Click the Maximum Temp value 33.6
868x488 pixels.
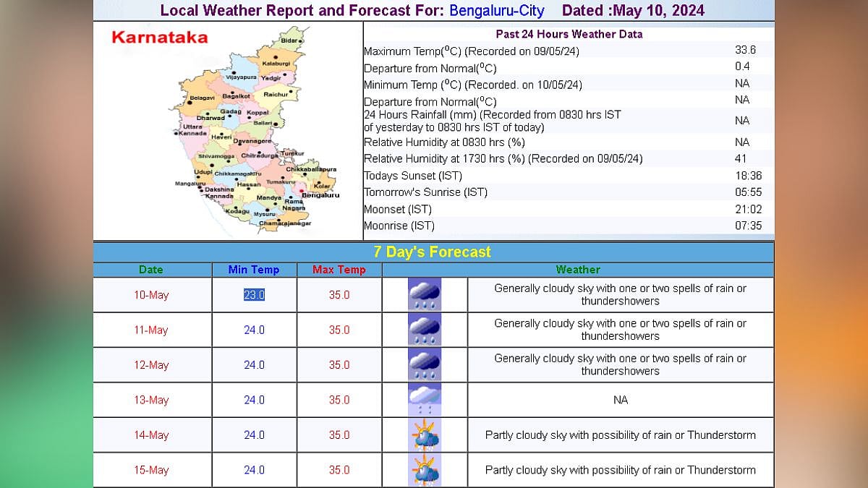[x=745, y=50]
